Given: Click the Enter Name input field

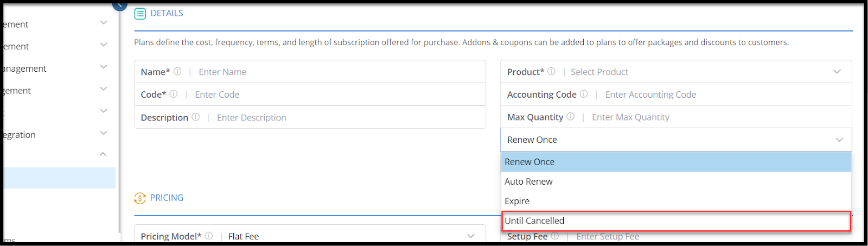Looking at the screenshot, I should 339,72.
